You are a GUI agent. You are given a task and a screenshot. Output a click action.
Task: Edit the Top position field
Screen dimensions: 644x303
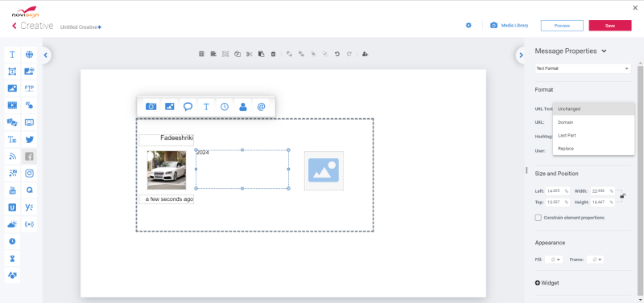tap(557, 203)
